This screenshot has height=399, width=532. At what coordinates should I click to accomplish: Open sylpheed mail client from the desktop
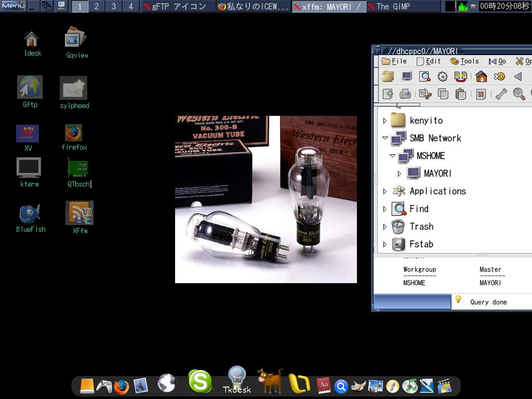click(x=73, y=87)
